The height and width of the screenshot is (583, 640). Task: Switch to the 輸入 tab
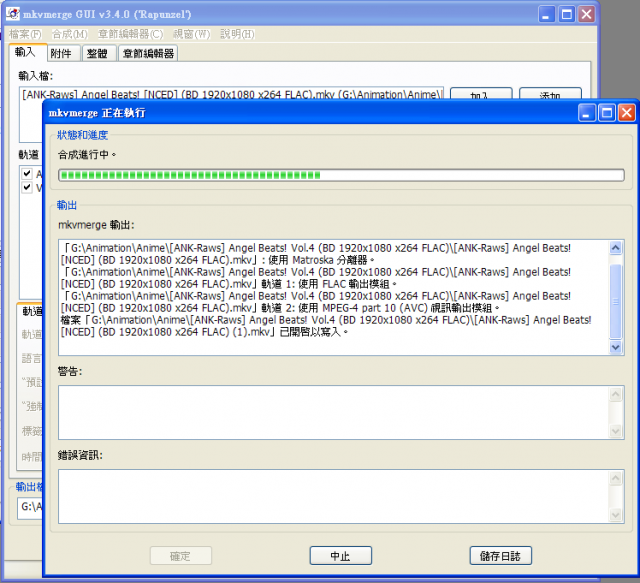27,52
